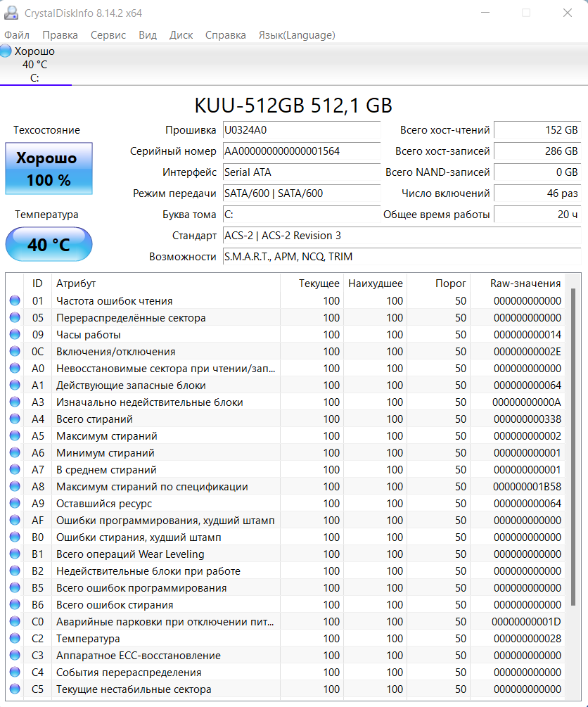Click the serial number field AA000000000000001564

[x=302, y=151]
